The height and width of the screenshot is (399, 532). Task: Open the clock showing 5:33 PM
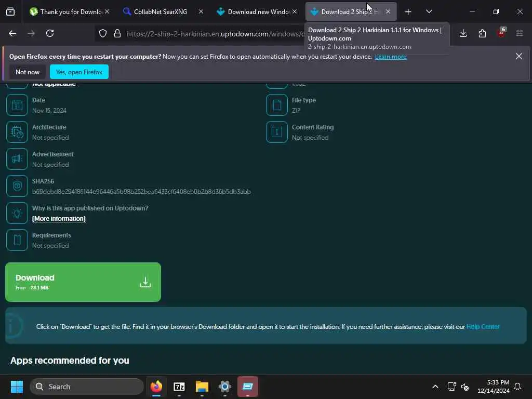(x=494, y=387)
